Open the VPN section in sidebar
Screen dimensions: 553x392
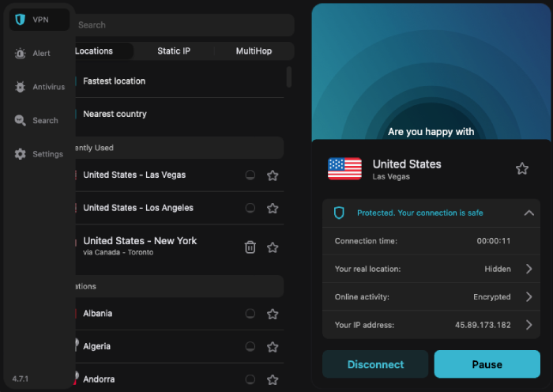(x=39, y=20)
